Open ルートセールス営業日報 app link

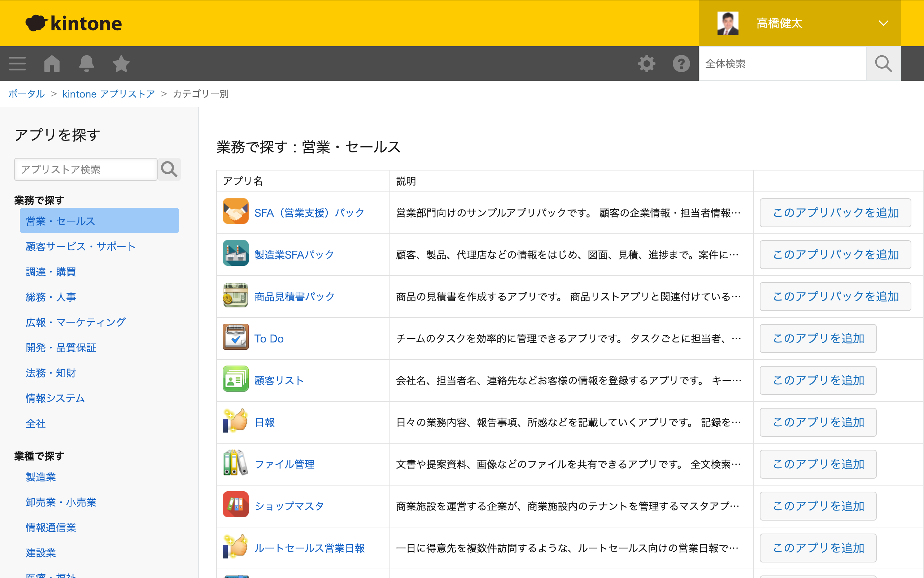tap(310, 548)
